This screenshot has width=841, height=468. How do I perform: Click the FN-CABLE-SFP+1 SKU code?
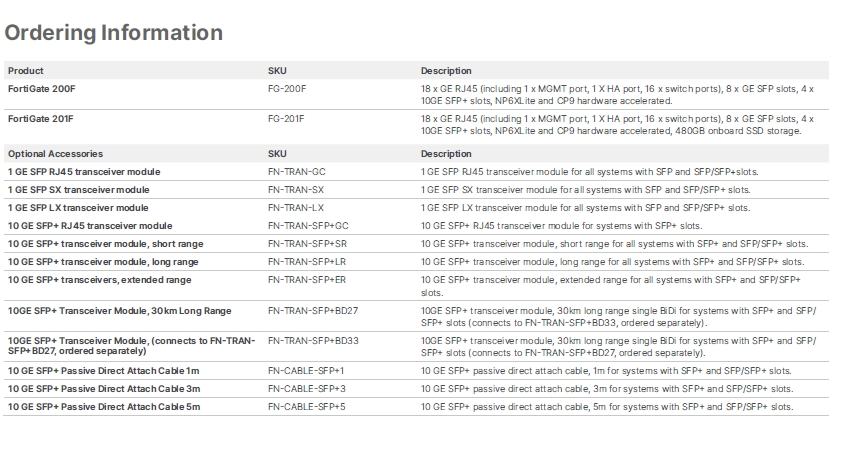tap(306, 371)
